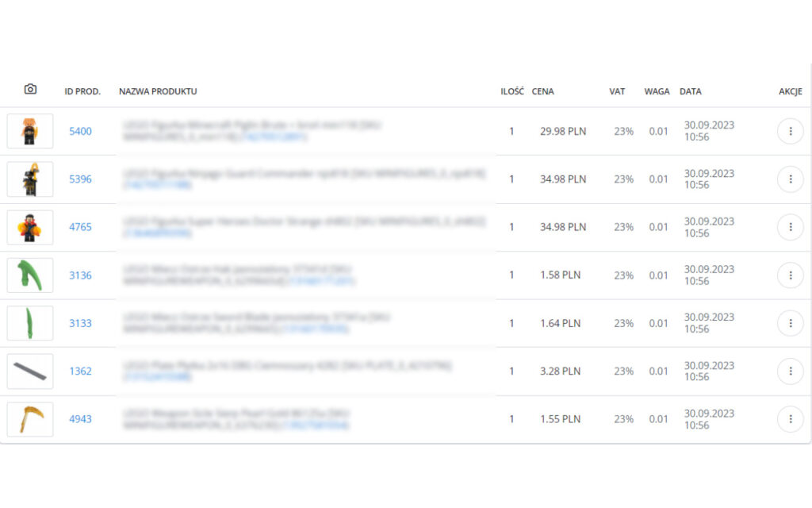The height and width of the screenshot is (508, 812).
Task: Click the Doctor Strange figure thumbnail
Action: click(30, 227)
